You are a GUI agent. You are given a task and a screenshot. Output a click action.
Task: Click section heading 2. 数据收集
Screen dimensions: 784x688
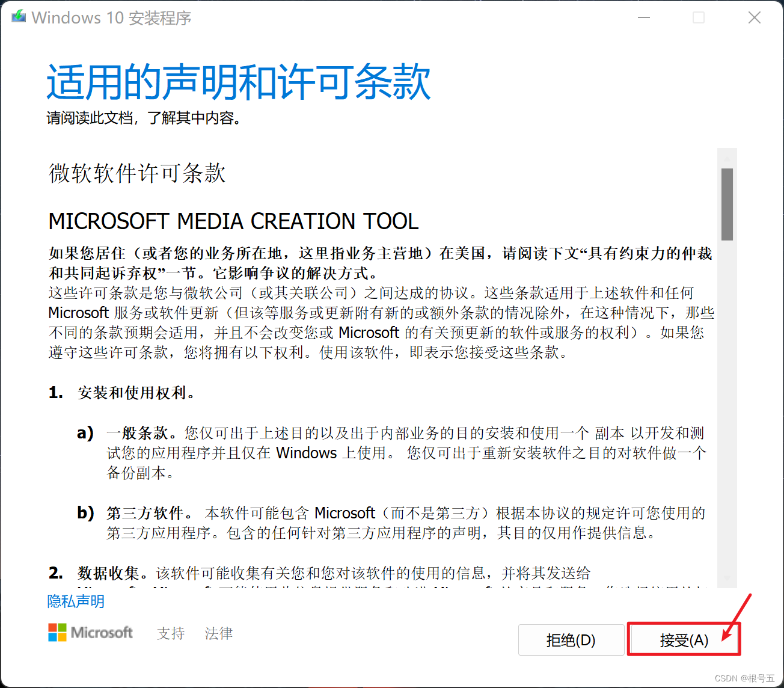click(x=98, y=573)
